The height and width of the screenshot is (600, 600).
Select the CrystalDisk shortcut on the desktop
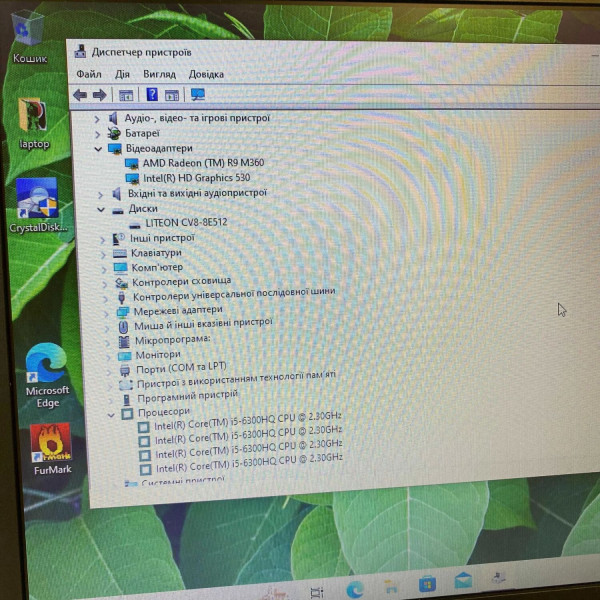38,205
